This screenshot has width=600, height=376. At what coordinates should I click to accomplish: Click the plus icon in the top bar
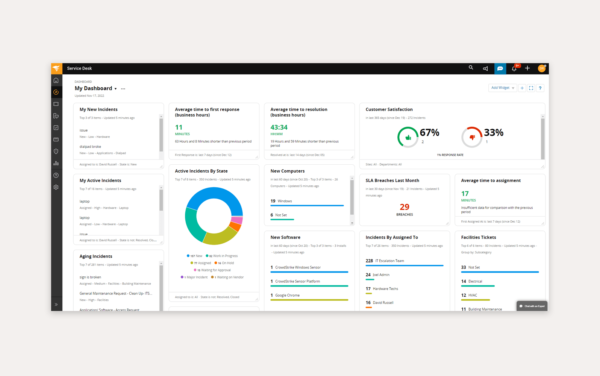(527, 68)
